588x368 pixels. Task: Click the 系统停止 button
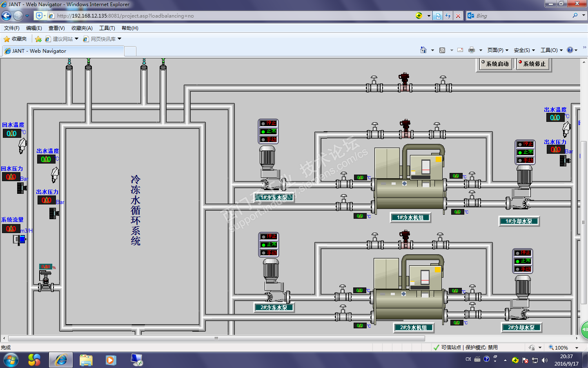533,64
